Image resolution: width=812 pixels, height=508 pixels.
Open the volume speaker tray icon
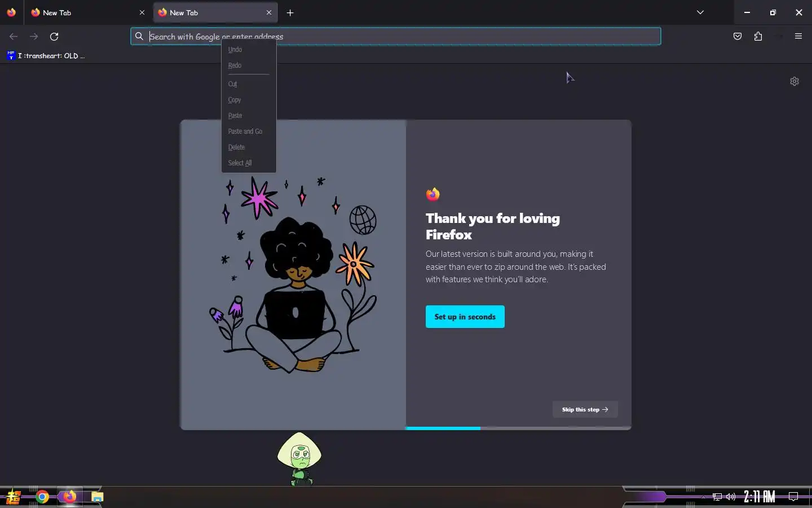pyautogui.click(x=731, y=497)
